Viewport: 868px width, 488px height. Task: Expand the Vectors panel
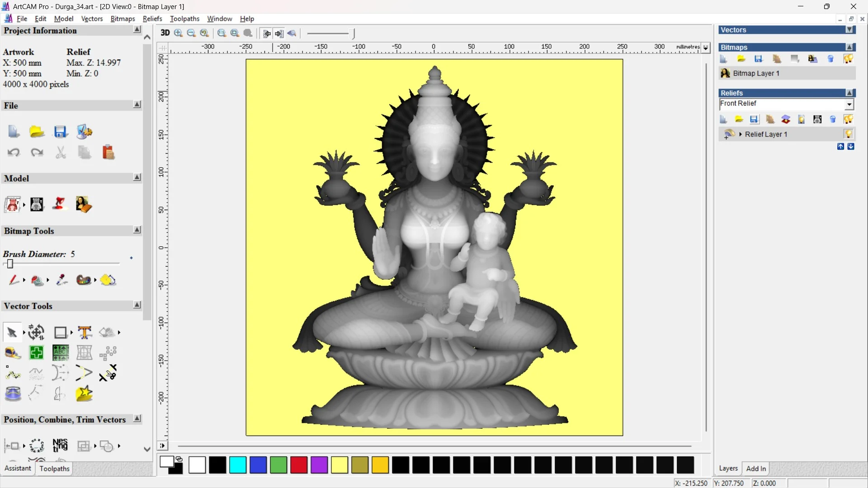pyautogui.click(x=849, y=30)
